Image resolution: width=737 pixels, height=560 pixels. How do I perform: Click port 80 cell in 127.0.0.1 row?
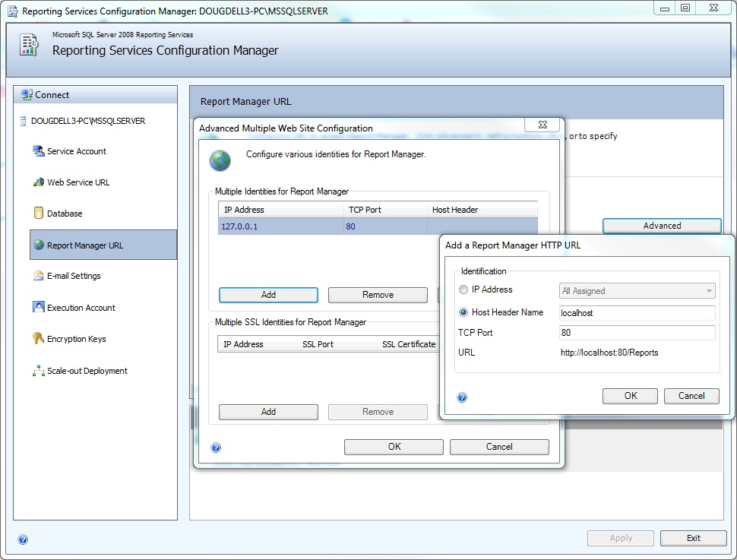coord(385,226)
